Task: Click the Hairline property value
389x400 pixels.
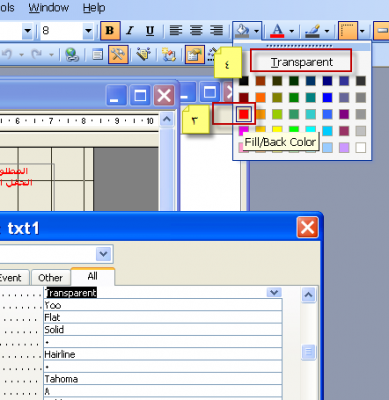Action: 163,354
